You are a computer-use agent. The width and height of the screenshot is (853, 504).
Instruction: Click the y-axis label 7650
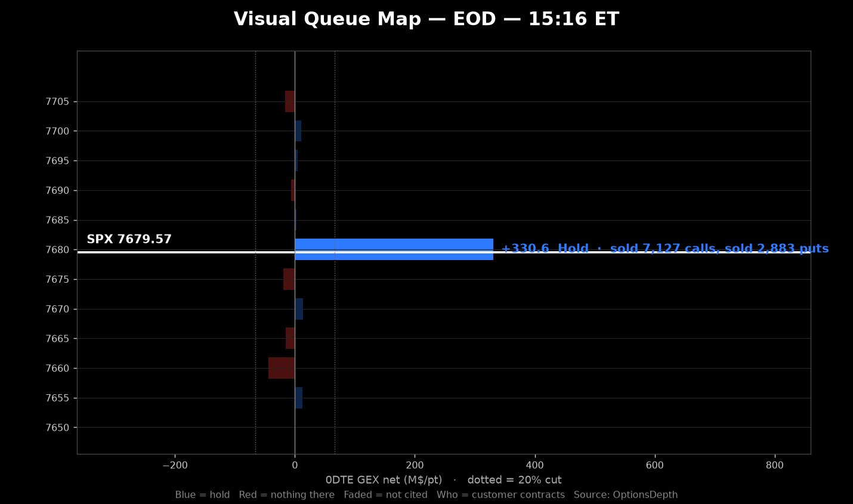[57, 428]
